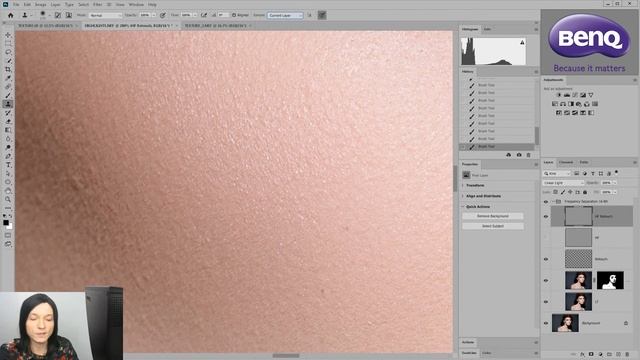Hide the Frequency Separation group
The height and width of the screenshot is (360, 640).
click(546, 202)
